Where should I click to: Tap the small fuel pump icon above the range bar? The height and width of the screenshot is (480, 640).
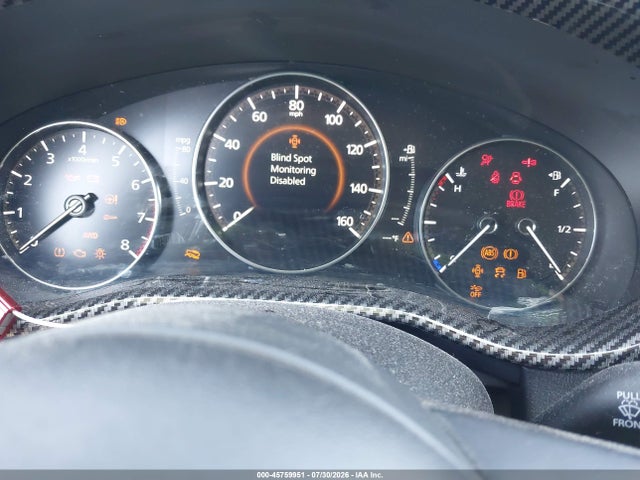coord(409,149)
